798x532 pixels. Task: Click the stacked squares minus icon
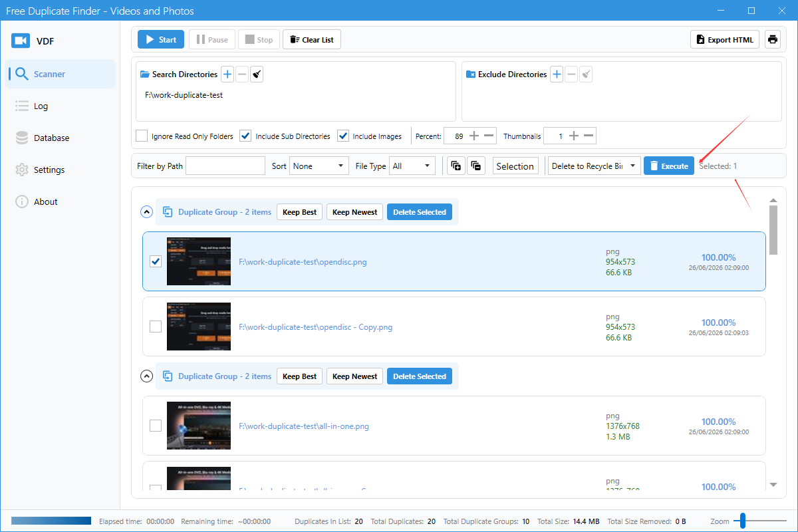click(476, 166)
